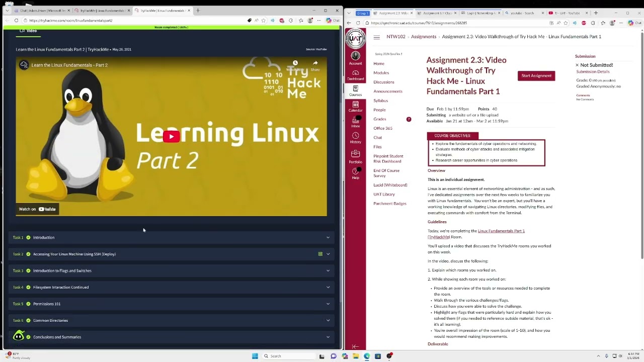Open Home in course menu

pyautogui.click(x=379, y=64)
